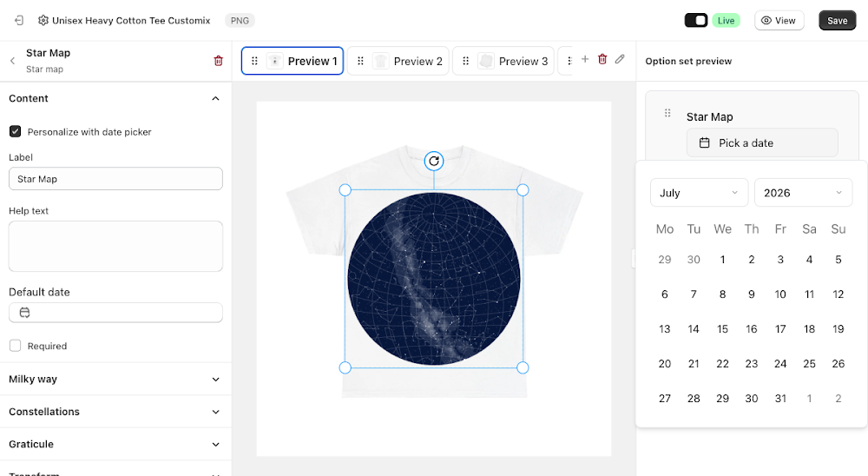The height and width of the screenshot is (476, 868).
Task: Click the eye icon in View button
Action: [x=766, y=21]
